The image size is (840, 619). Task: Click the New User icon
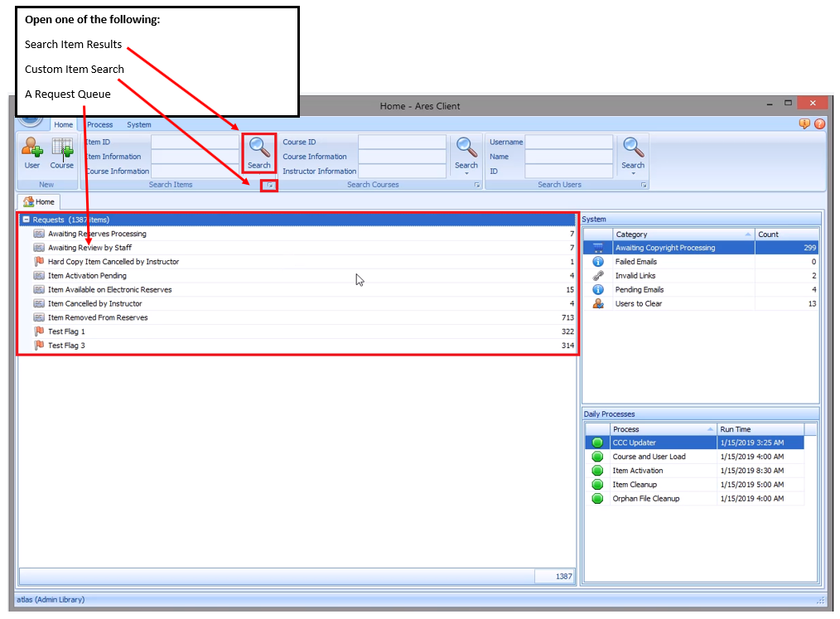pyautogui.click(x=32, y=149)
